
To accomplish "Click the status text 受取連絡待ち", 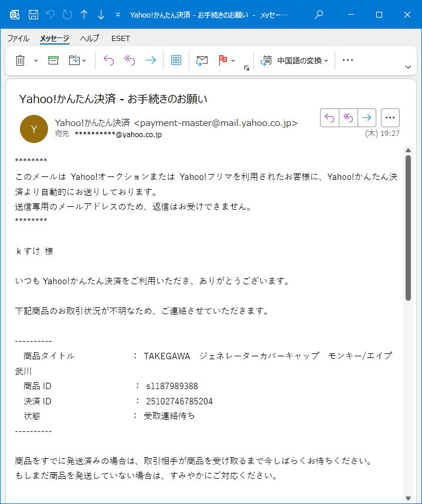I will (169, 416).
